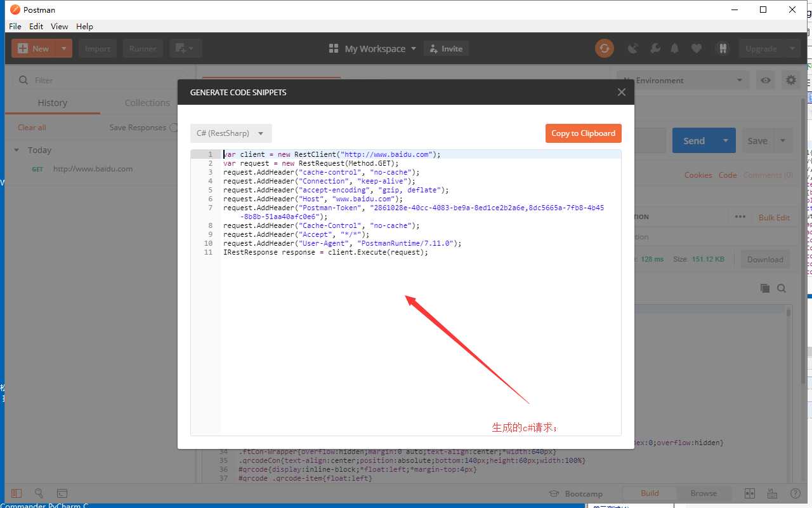Switch to Browse mode
Viewport: 812px width, 508px height.
[x=704, y=493]
